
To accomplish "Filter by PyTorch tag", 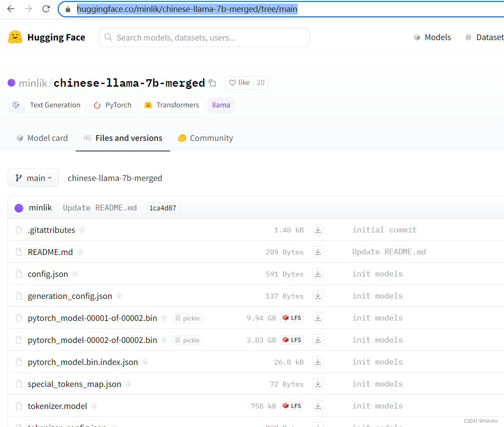I will [112, 105].
